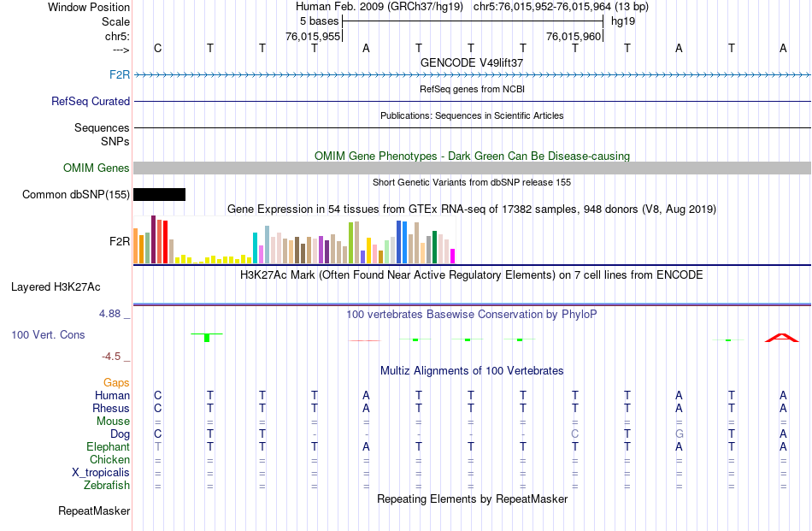This screenshot has width=812, height=531.
Task: Select the Dog alignment row label
Action: pos(121,434)
